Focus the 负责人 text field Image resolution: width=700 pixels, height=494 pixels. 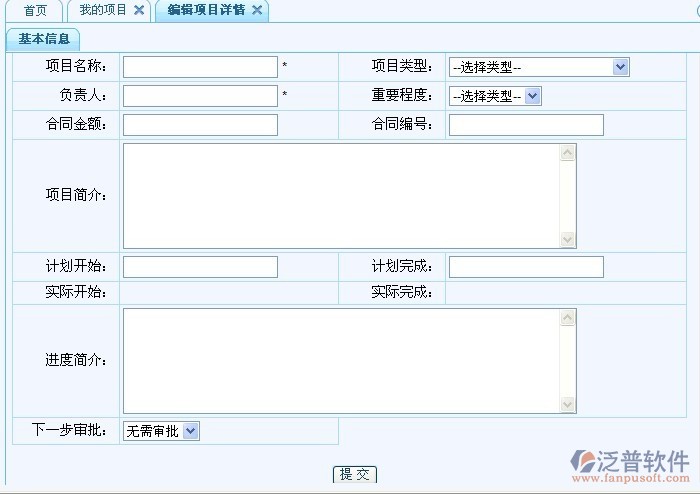(x=200, y=96)
